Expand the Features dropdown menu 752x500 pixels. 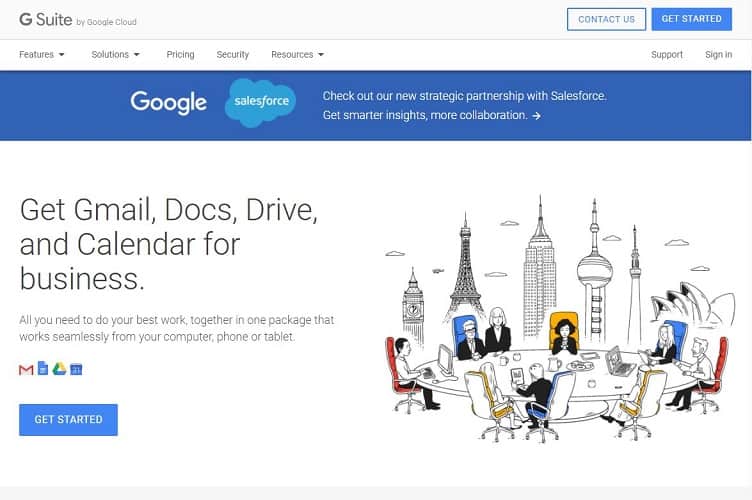tap(42, 55)
